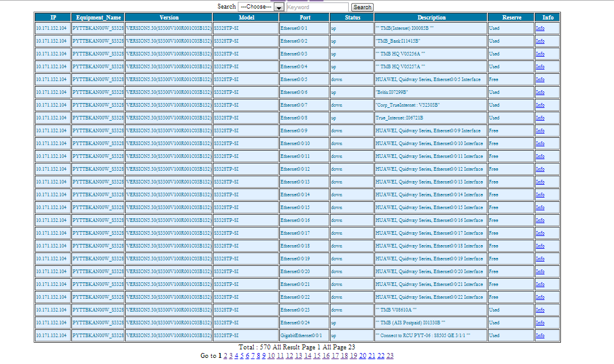The height and width of the screenshot is (364, 614).
Task: Select the True_Internet::I06721B description cell
Action: click(430, 118)
